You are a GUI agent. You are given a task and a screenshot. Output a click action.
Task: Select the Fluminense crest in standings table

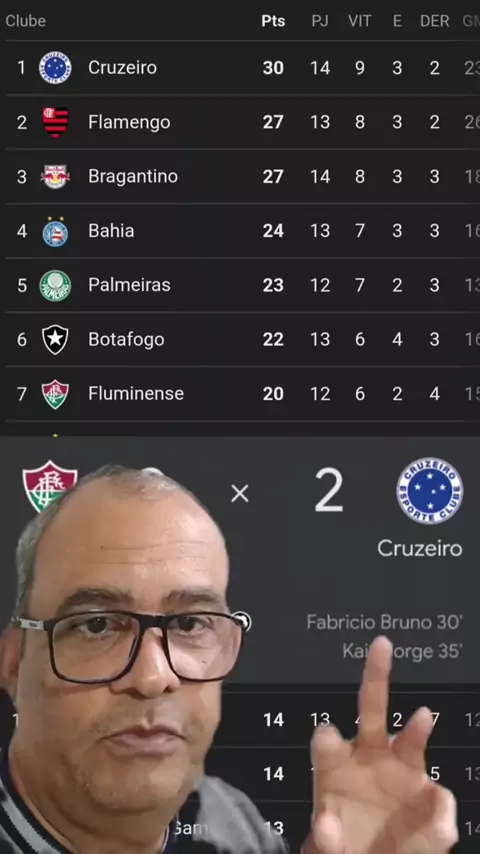55,394
